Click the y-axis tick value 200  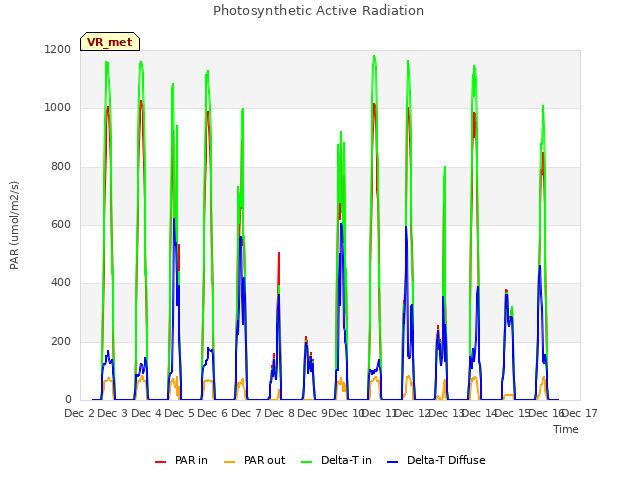coord(61,342)
